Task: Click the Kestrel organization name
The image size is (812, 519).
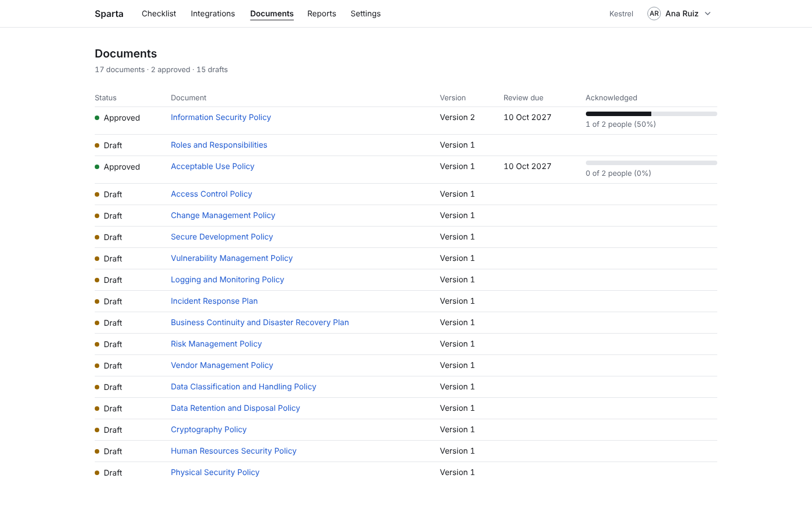Action: [621, 14]
